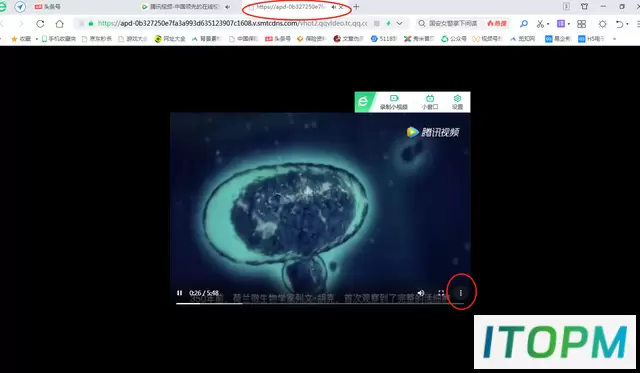Click the green lightning speed-mode icon
Image resolution: width=640 pixels, height=373 pixels.
388,23
